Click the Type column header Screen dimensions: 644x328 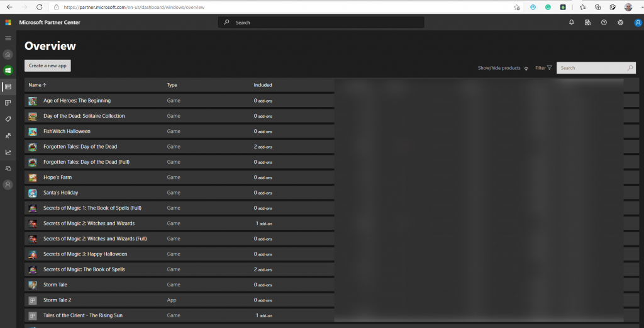[172, 85]
